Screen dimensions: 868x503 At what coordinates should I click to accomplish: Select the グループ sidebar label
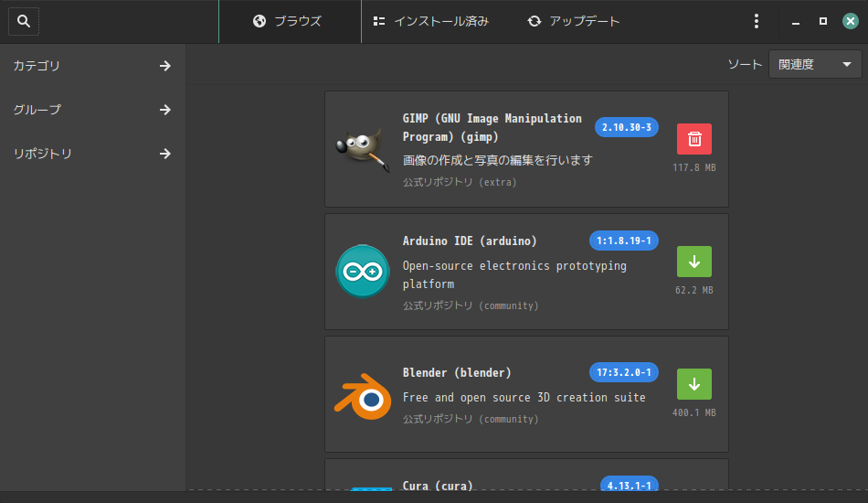[37, 110]
